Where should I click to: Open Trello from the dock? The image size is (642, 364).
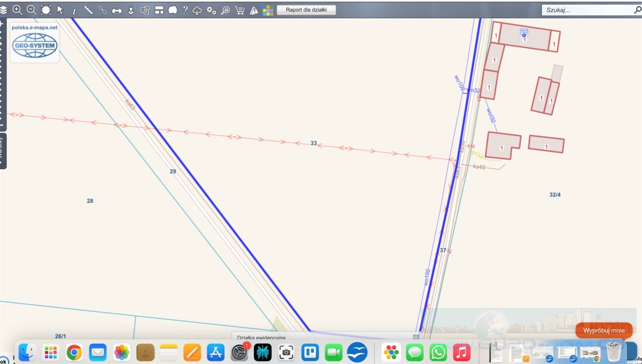pos(309,352)
